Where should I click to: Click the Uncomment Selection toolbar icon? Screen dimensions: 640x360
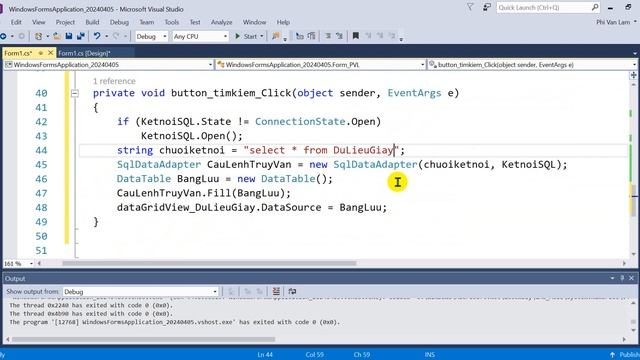click(311, 36)
